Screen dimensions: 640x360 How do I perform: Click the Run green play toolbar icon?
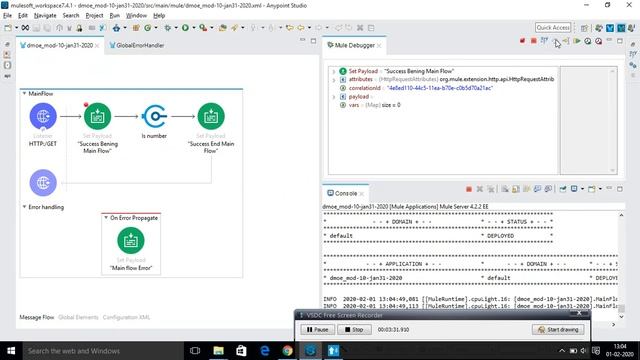(x=185, y=28)
